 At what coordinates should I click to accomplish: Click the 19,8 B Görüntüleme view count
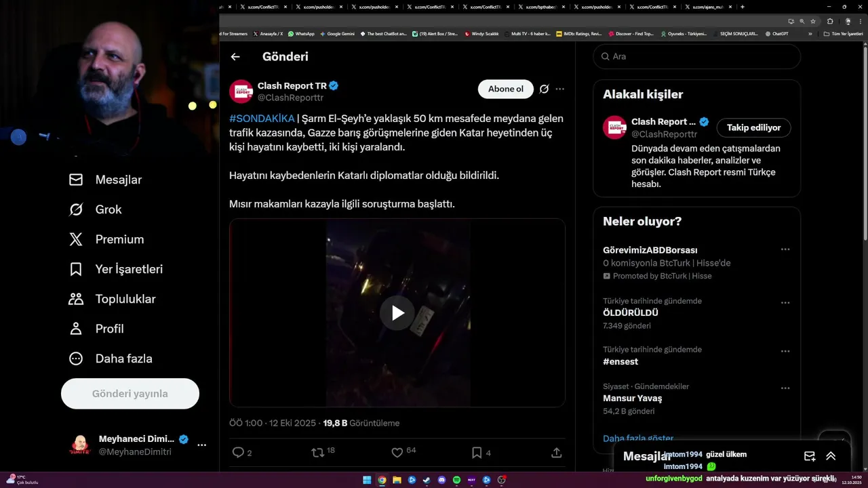[361, 423]
